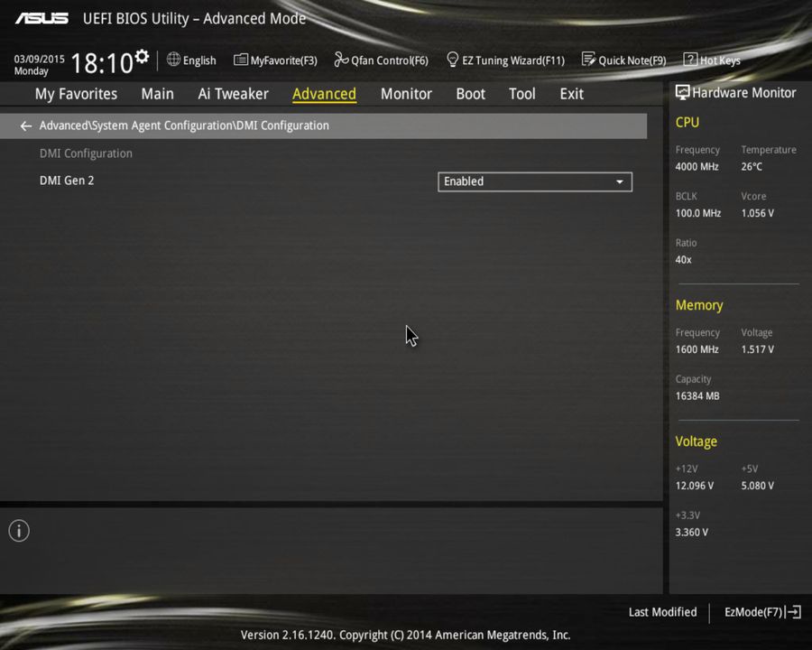This screenshot has width=812, height=650.
Task: Change the BIOS language from English
Action: [x=191, y=60]
